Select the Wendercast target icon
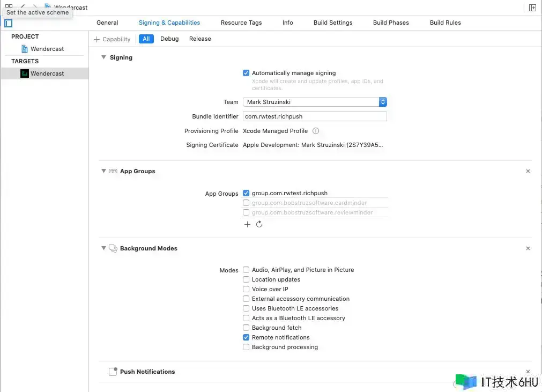The height and width of the screenshot is (392, 542). [x=25, y=73]
